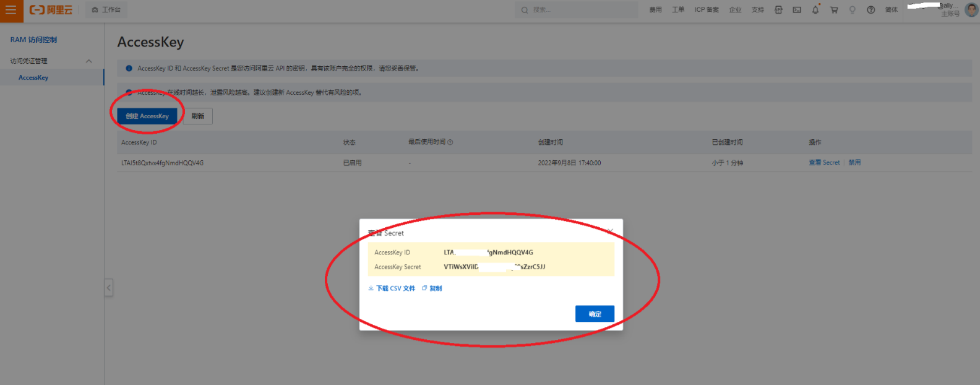
Task: Click the AccessKey Secret value in dialog
Action: (x=494, y=267)
